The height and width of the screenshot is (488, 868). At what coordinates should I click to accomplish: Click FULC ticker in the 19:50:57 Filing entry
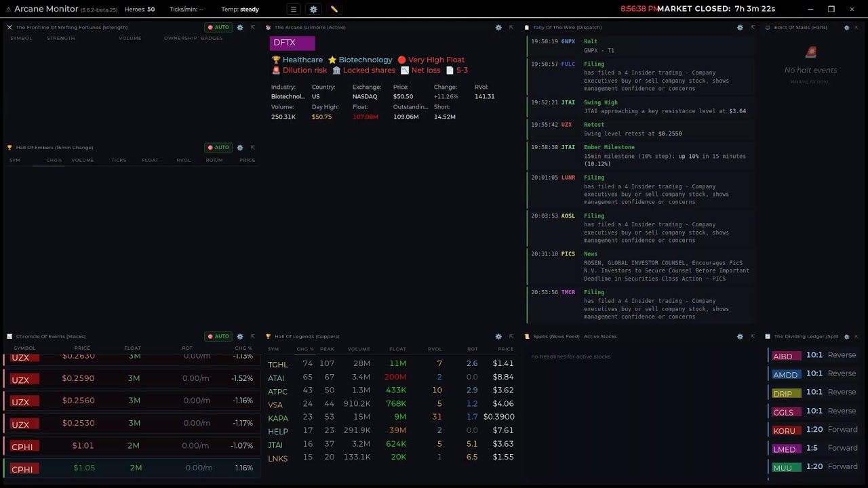point(568,64)
